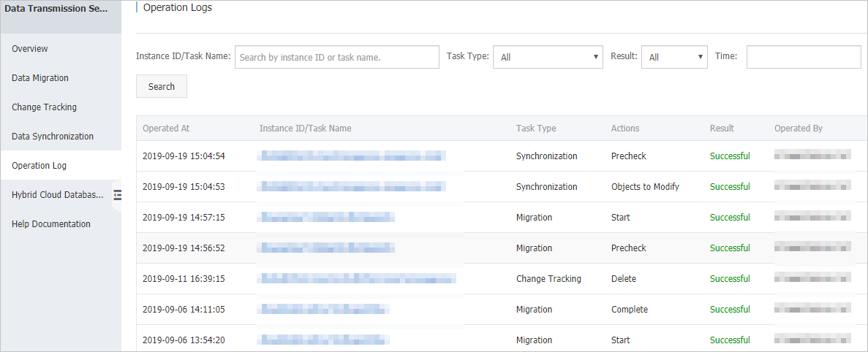Collapse the sidebar using the toggle icon
Viewport: 868px width, 352px height.
point(117,195)
